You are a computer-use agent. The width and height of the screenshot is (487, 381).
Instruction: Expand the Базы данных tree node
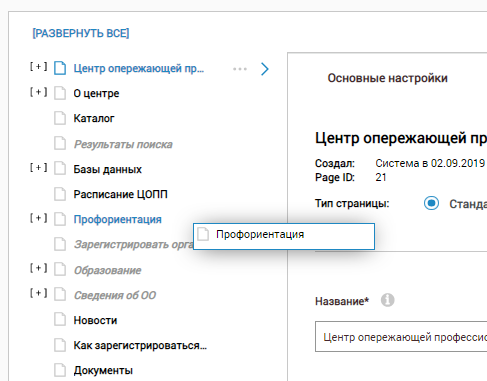[39, 168]
